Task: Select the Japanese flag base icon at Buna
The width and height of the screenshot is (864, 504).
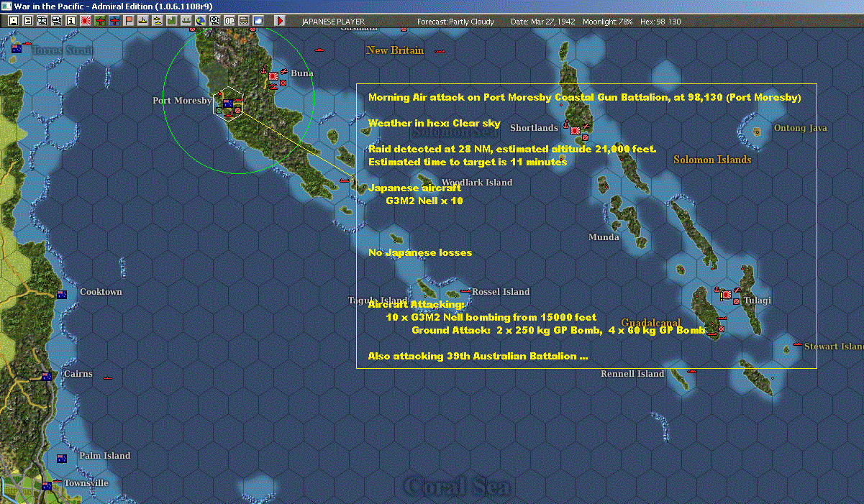Action: [273, 76]
